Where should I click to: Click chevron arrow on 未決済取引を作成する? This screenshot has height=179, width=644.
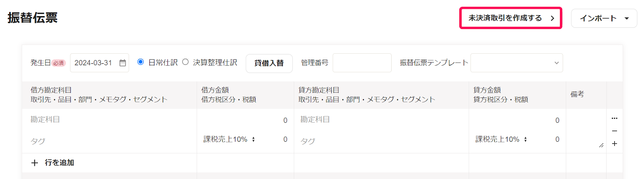[x=552, y=18]
